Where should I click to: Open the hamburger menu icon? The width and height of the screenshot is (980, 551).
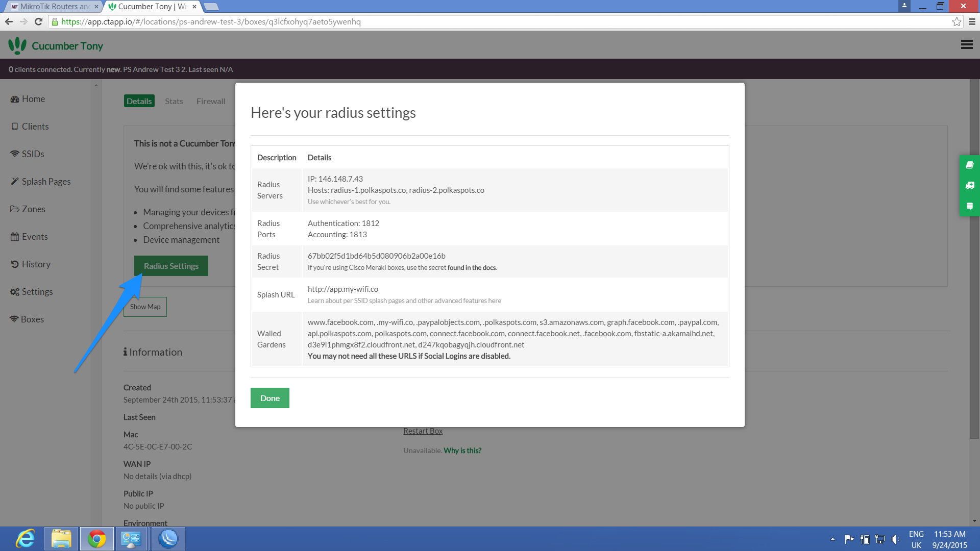(x=967, y=45)
